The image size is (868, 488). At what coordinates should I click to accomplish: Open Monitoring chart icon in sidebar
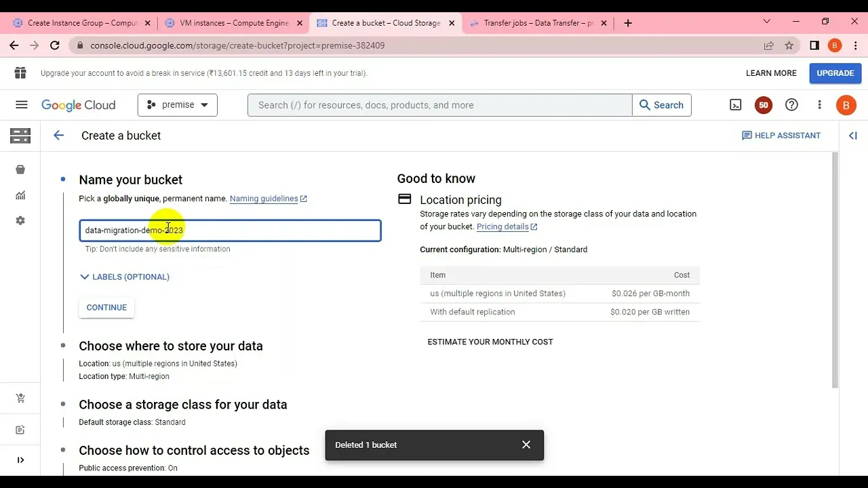coord(20,195)
